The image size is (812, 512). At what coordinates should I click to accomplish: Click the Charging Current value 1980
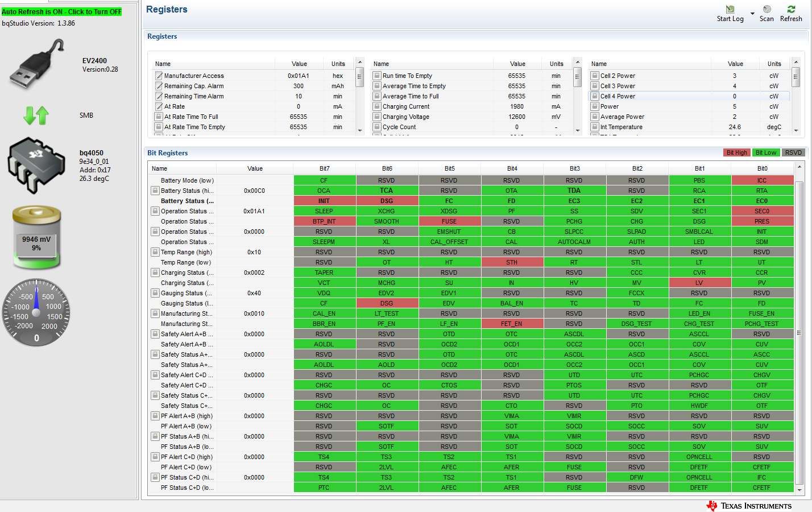click(x=517, y=106)
